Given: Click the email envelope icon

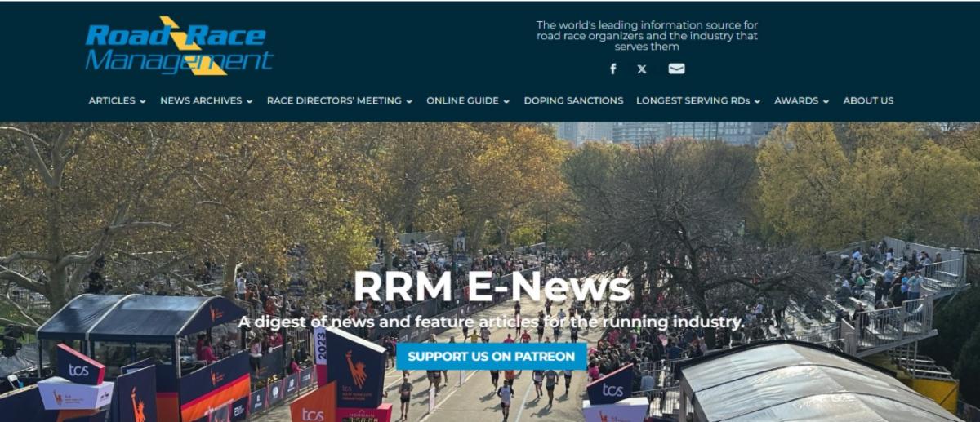Looking at the screenshot, I should point(676,69).
